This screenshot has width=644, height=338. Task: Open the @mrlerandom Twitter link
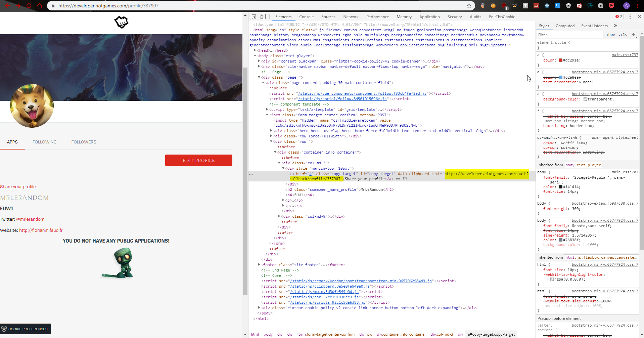[x=30, y=219]
